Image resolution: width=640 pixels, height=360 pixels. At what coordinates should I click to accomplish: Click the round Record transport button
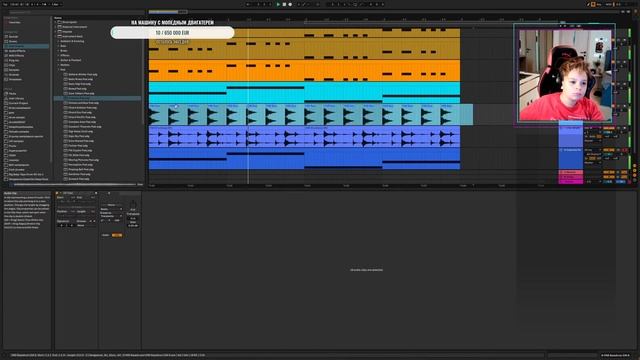(290, 4)
